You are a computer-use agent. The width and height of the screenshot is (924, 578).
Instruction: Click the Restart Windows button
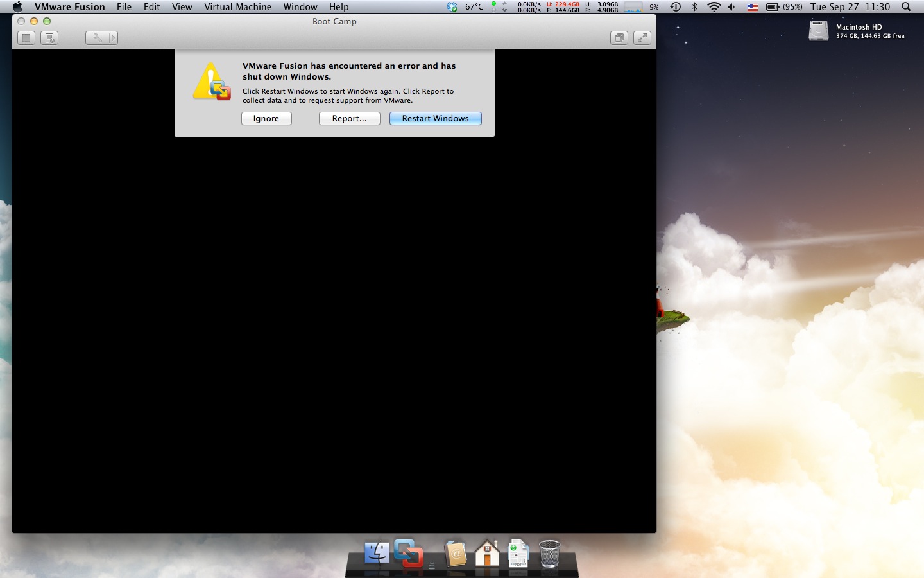click(x=435, y=119)
